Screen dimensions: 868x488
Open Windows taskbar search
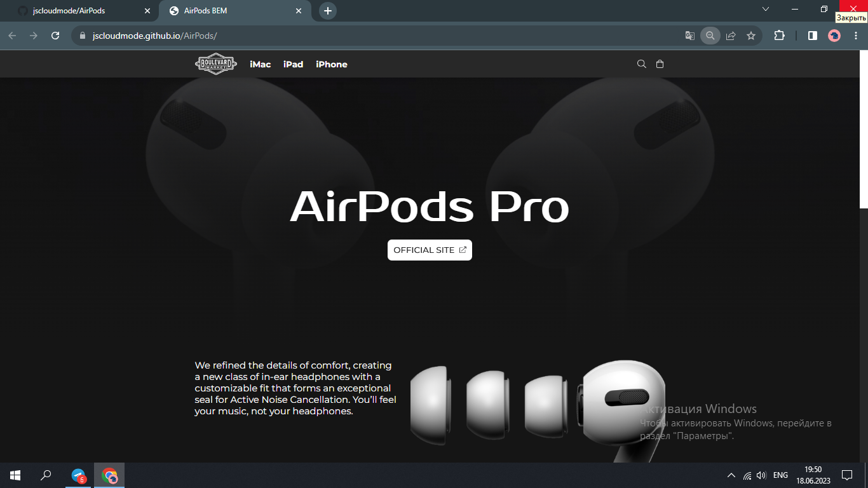click(46, 475)
